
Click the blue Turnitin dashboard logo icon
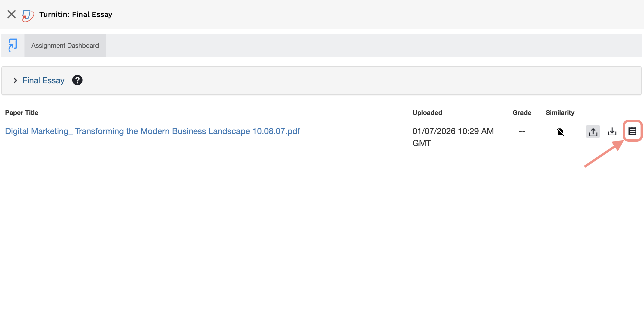point(13,45)
